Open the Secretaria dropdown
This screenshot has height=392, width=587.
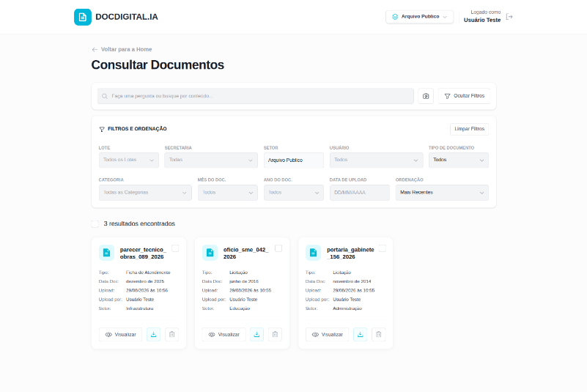[x=211, y=160]
